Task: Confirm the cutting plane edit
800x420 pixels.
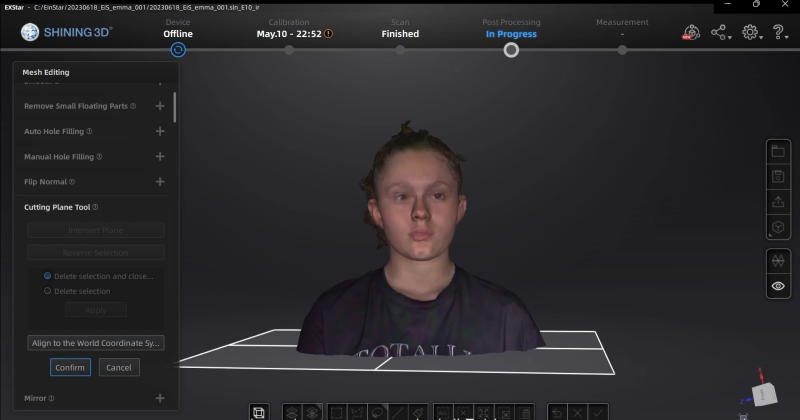Action: (70, 367)
